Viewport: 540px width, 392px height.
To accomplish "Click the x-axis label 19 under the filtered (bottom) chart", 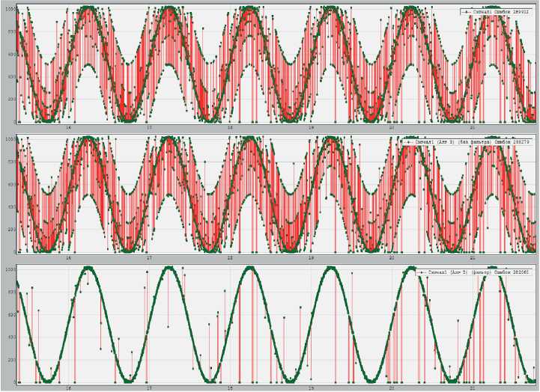I will pos(311,388).
